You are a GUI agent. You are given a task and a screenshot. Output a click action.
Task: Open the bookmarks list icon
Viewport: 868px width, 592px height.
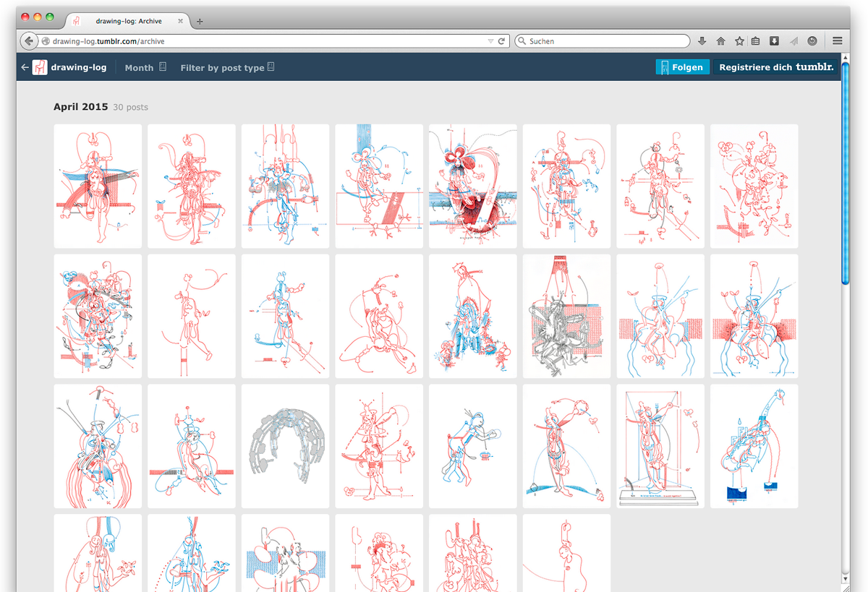pyautogui.click(x=755, y=41)
